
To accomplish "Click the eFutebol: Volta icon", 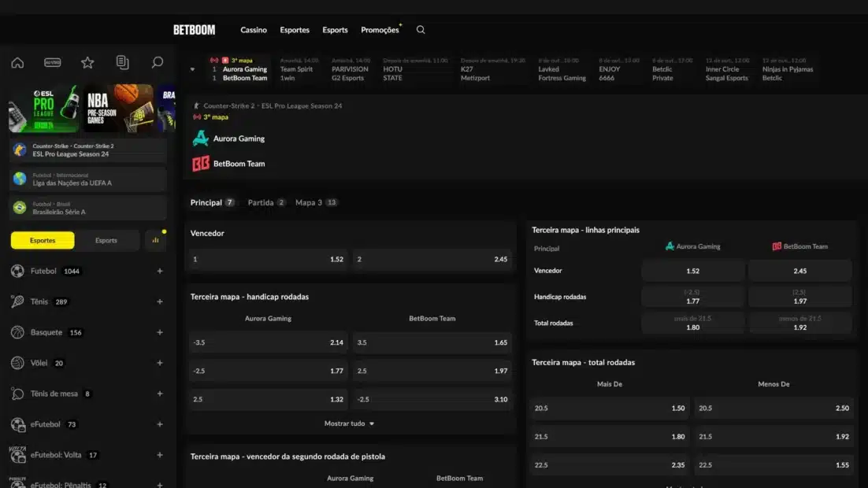I will [x=17, y=455].
